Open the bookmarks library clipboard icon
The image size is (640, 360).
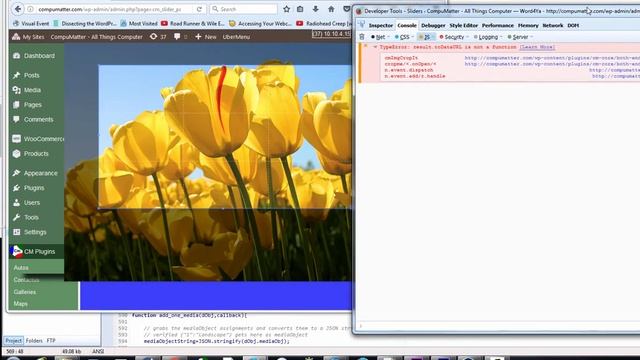pos(300,9)
